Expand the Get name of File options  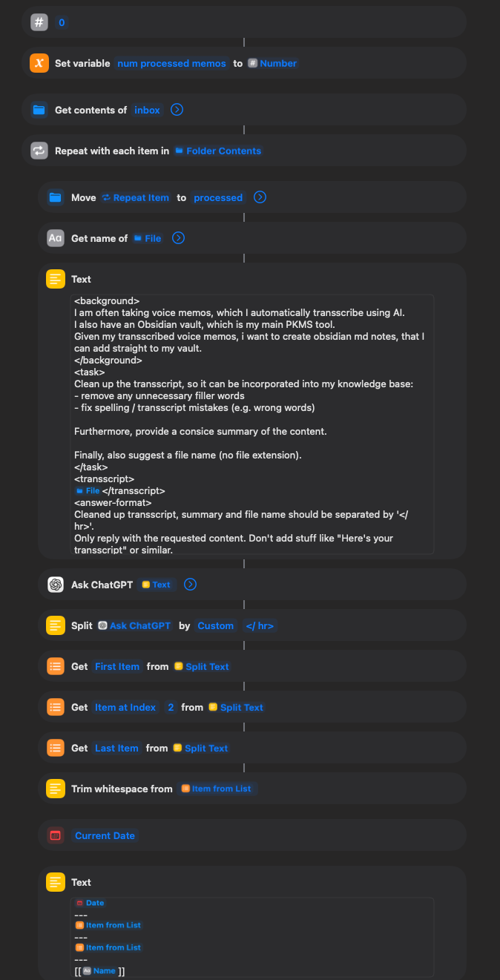[178, 238]
